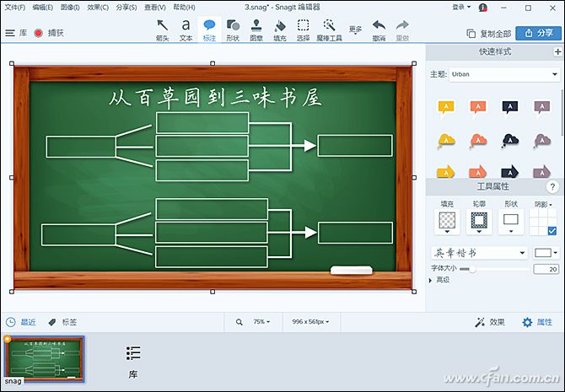Select the Text (文本) tool
Viewport: 565px width, 392px height.
[186, 30]
